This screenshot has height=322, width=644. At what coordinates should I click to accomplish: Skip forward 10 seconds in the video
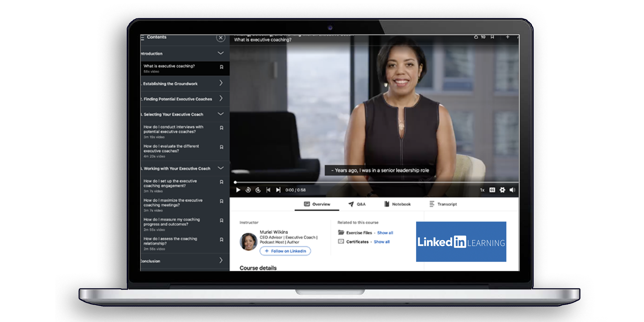[x=258, y=190]
